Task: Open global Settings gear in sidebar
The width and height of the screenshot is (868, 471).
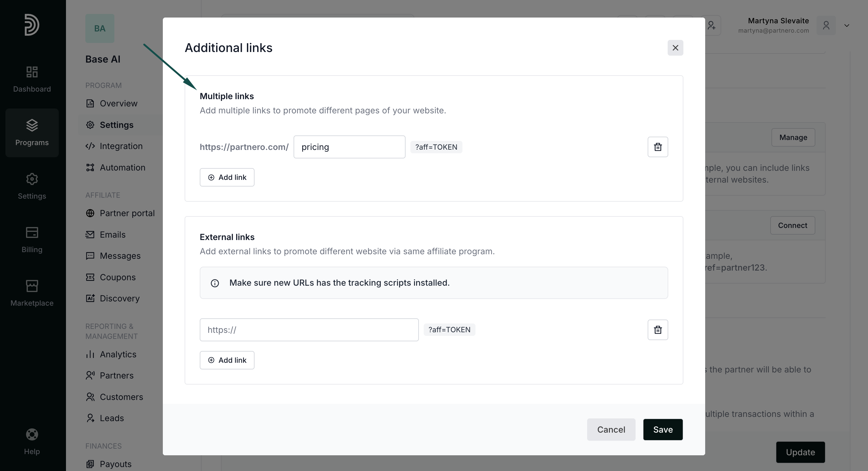Action: click(x=32, y=179)
